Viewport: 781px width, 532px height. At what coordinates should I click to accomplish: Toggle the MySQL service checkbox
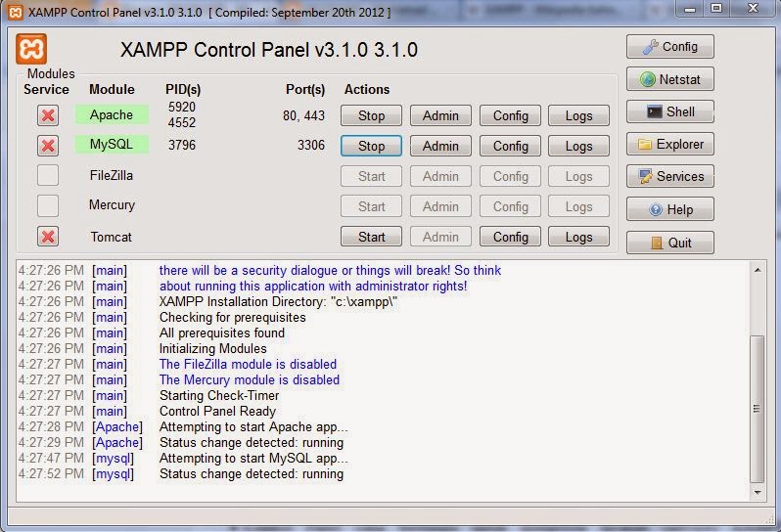tap(48, 146)
